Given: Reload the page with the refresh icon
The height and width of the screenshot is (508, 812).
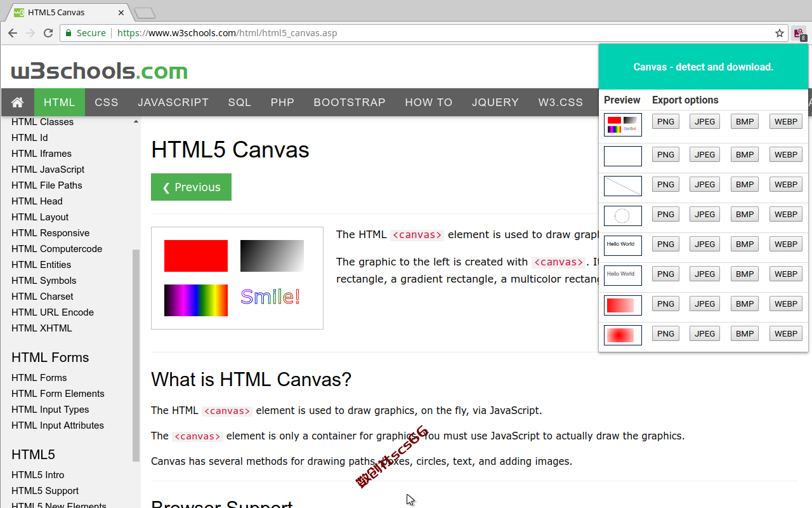Looking at the screenshot, I should pos(48,33).
